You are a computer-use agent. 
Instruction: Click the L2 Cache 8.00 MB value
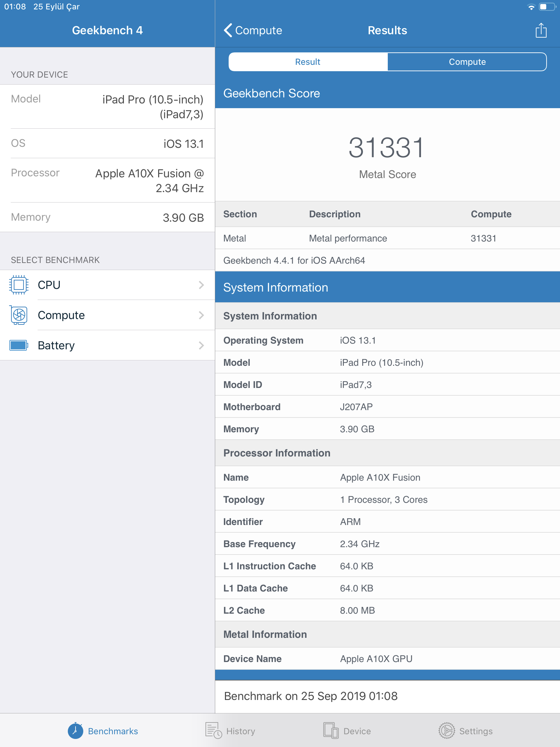358,611
